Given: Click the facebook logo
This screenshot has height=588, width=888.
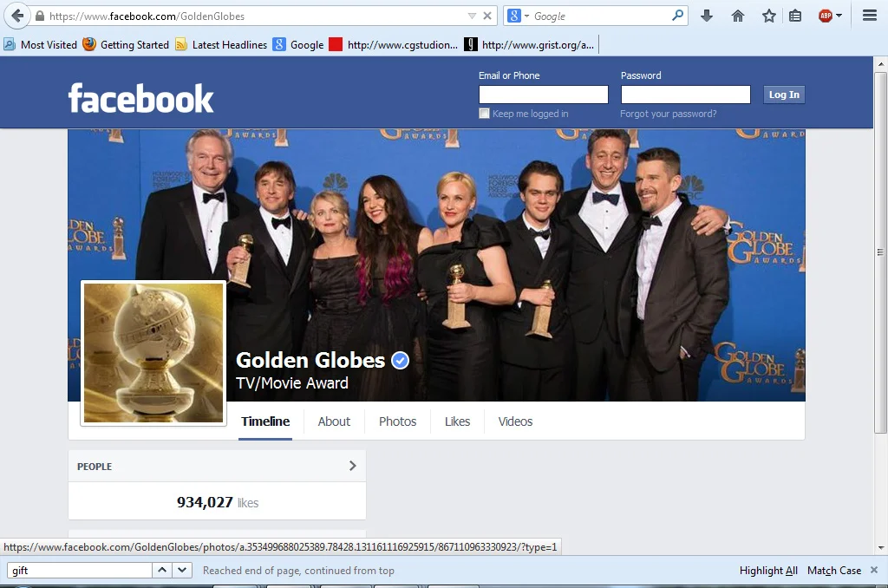Looking at the screenshot, I should click(x=140, y=99).
